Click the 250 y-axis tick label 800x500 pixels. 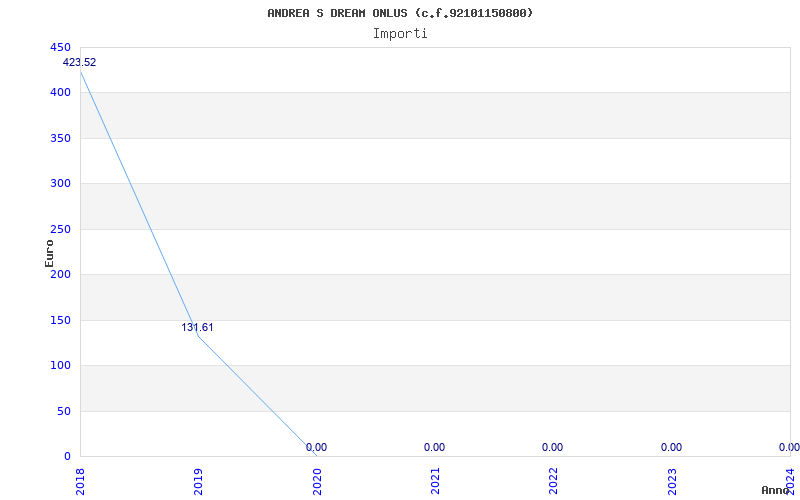click(x=60, y=230)
